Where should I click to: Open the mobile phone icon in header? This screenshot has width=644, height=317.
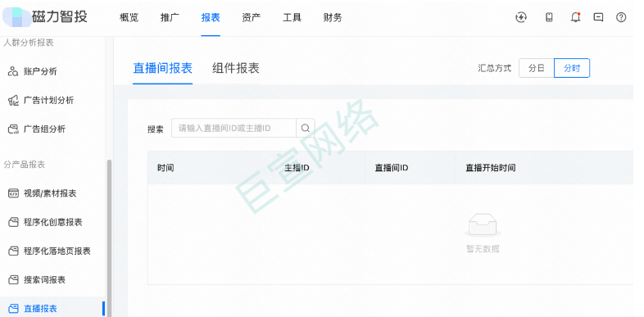click(x=549, y=17)
